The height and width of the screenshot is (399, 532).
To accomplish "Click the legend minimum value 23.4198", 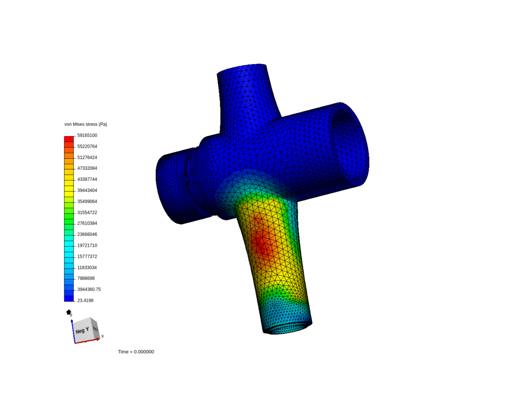I will pyautogui.click(x=85, y=300).
